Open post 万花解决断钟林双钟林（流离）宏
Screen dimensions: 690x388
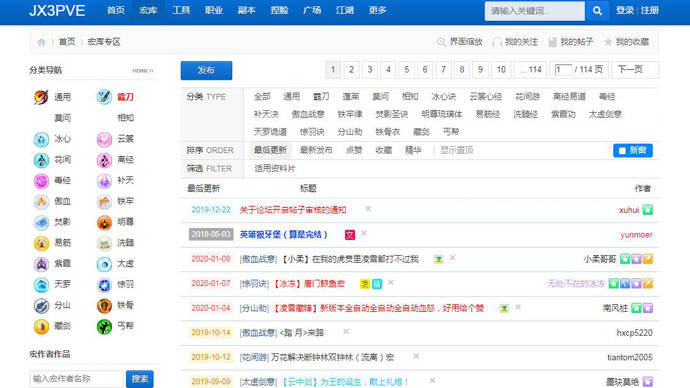point(332,358)
